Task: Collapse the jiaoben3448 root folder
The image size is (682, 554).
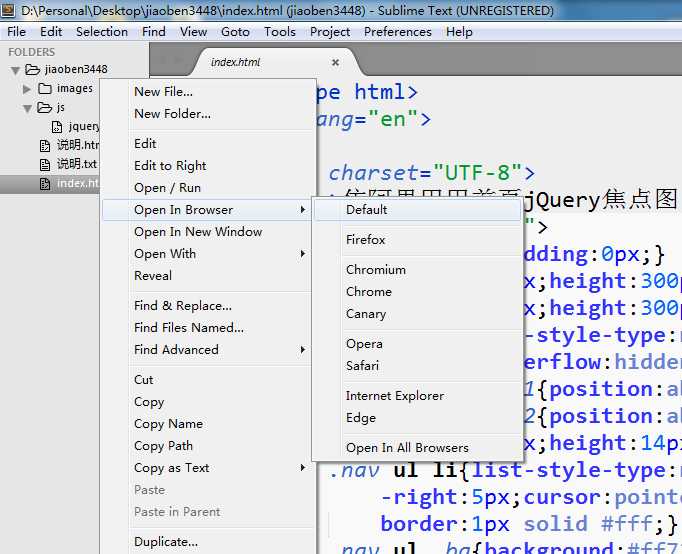Action: pyautogui.click(x=16, y=70)
